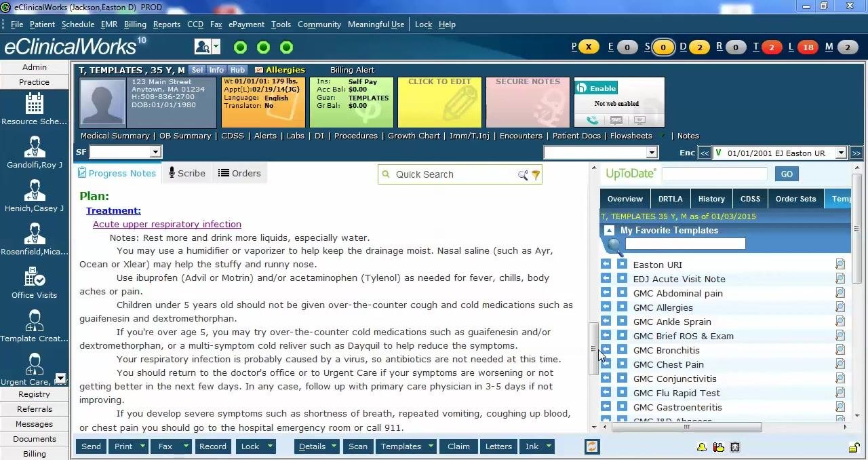Image resolution: width=868 pixels, height=460 pixels.
Task: Merge Easton URI template with left arrow
Action: click(x=606, y=264)
